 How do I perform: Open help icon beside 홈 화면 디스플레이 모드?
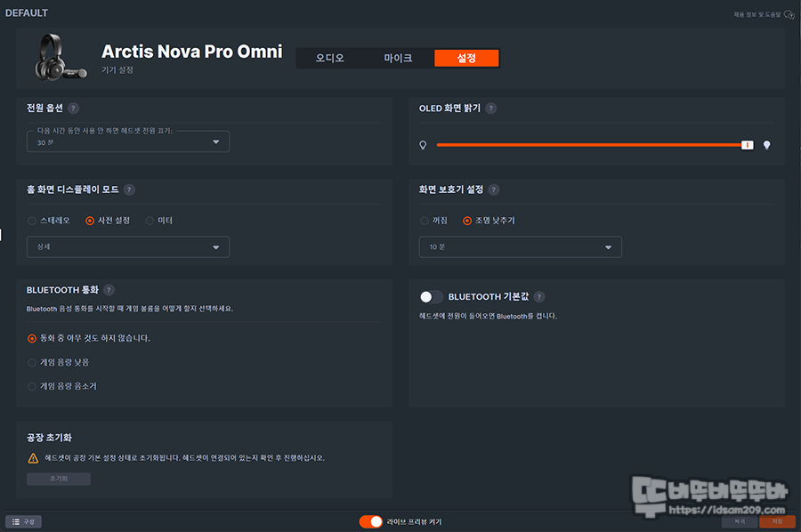129,189
